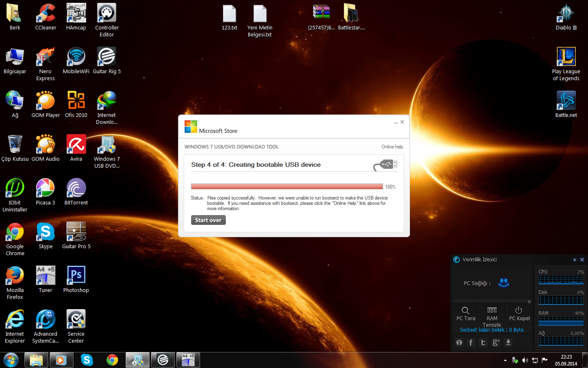This screenshot has width=588, height=368.
Task: Open the BitTorrent desktop icon
Action: click(x=76, y=192)
